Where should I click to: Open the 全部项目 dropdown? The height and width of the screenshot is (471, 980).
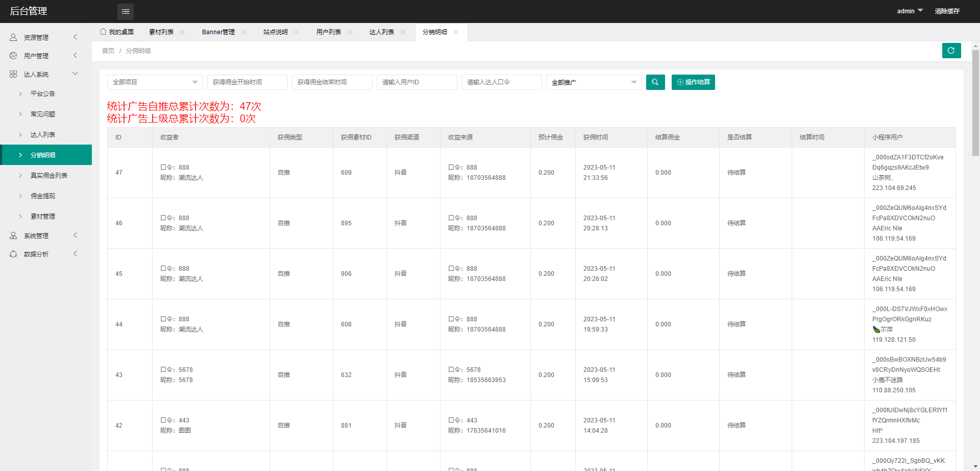coord(155,82)
